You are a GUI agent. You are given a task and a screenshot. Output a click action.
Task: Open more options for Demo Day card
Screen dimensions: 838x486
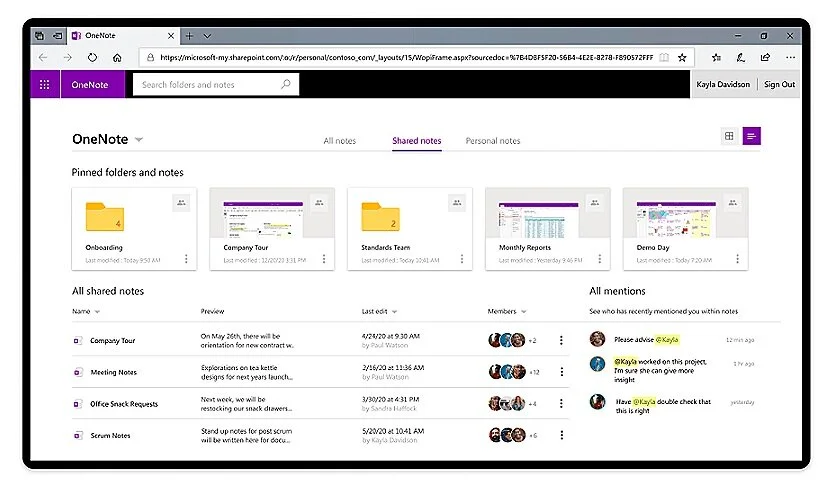[x=738, y=259]
